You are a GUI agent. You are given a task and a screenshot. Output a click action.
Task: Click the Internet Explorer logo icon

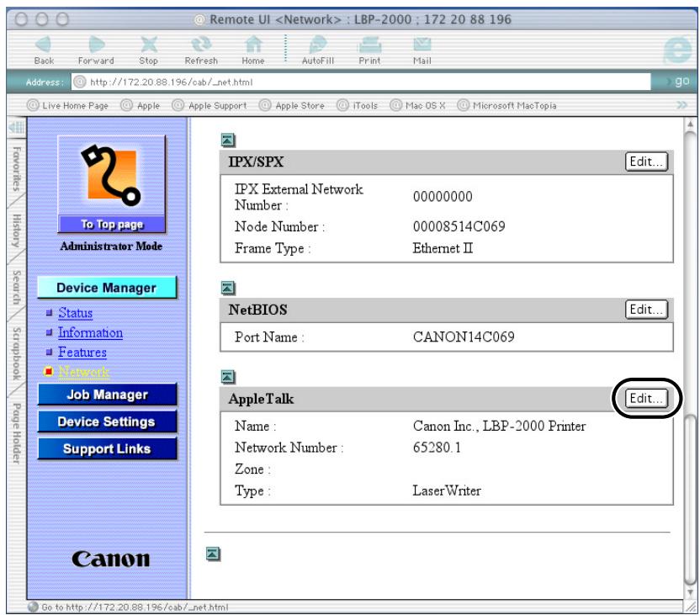pos(677,49)
